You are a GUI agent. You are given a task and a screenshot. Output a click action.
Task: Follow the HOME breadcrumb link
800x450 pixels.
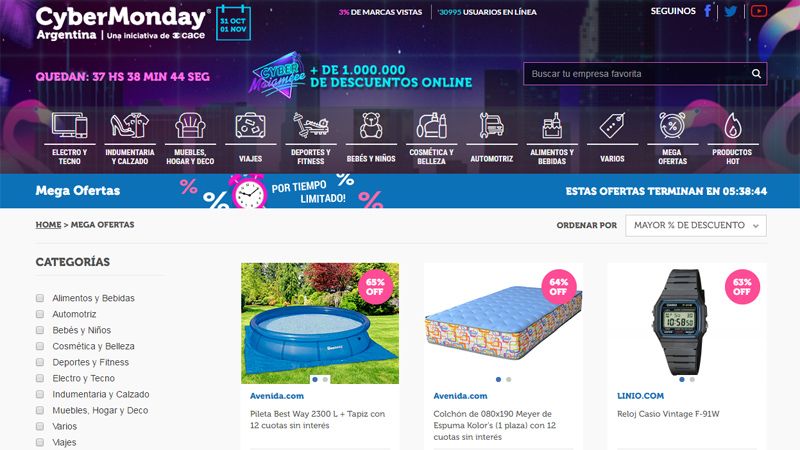coord(48,224)
